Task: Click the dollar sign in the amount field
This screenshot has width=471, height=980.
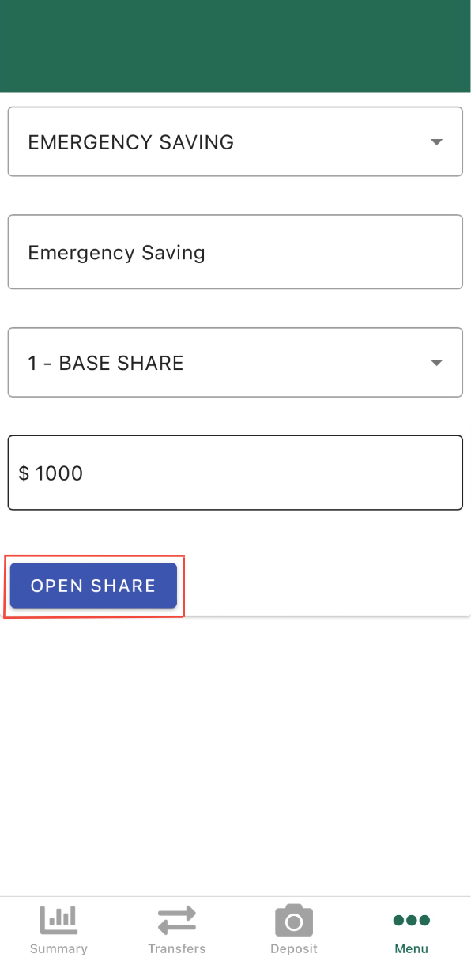Action: coord(24,473)
